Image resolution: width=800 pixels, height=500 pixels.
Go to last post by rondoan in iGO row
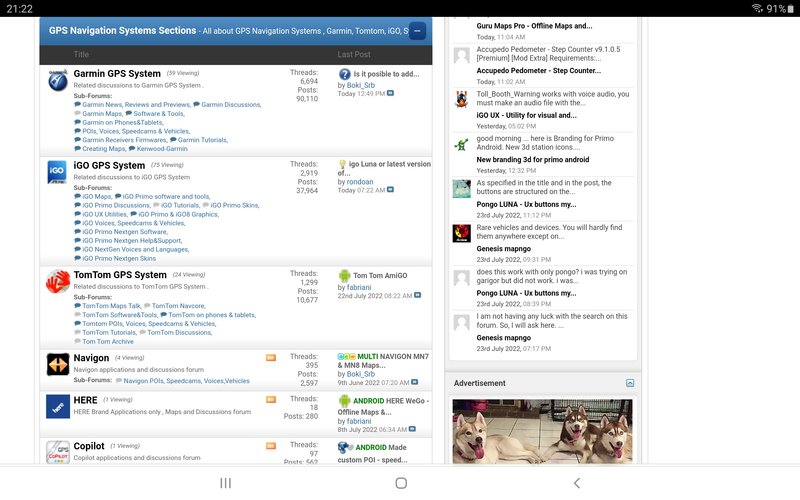390,190
